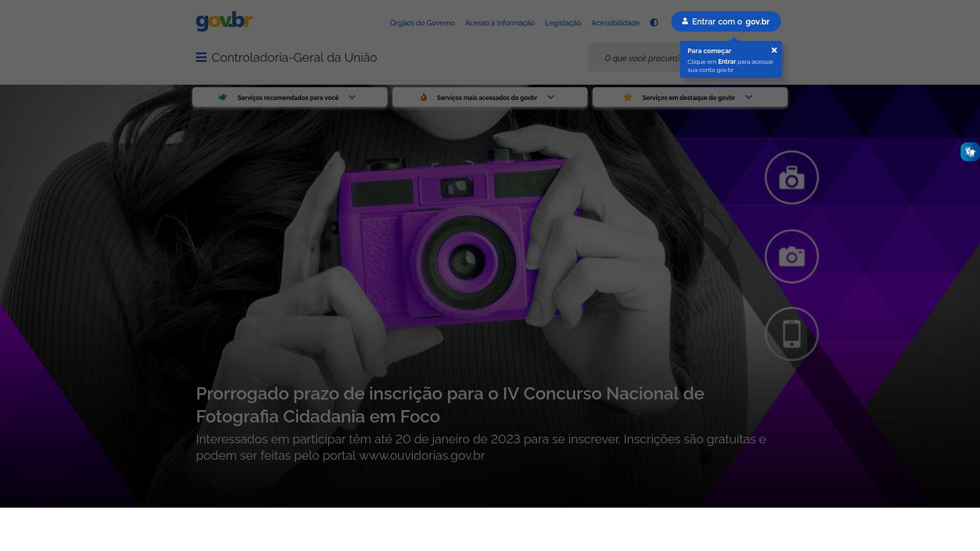Image resolution: width=980 pixels, height=551 pixels.
Task: Expand Serviços em destaque do govbr dropdown
Action: [690, 97]
